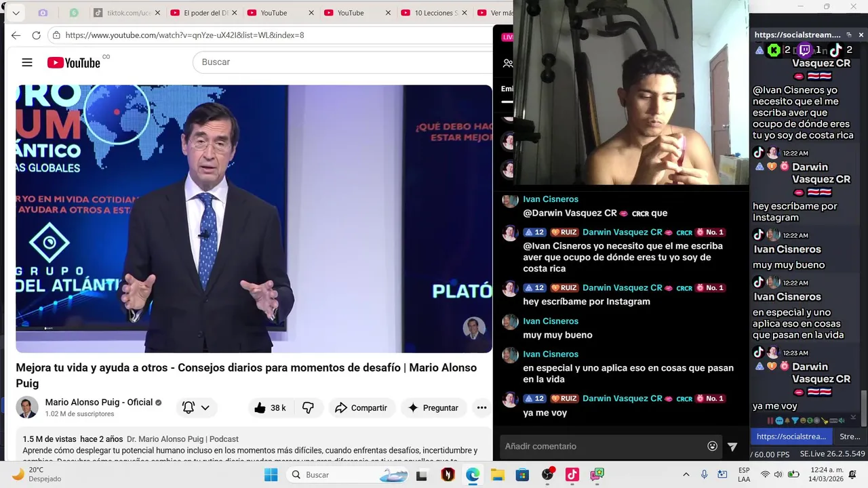Expand the browser tab search chevron
The width and height of the screenshot is (868, 488).
[16, 13]
